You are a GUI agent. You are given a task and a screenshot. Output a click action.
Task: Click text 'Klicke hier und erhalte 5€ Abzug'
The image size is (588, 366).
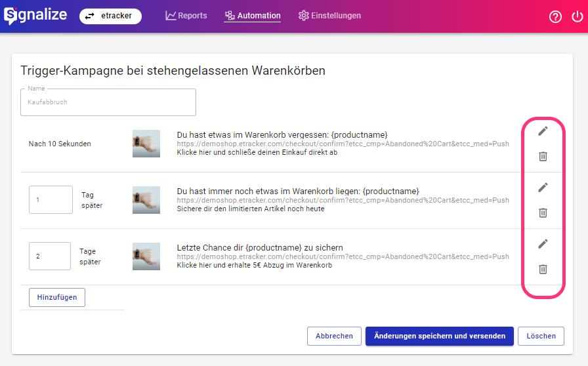(254, 265)
